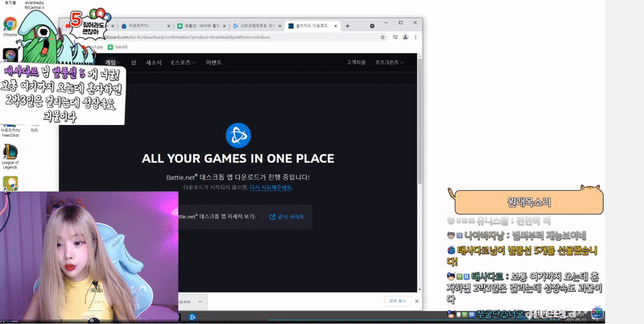This screenshot has width=644, height=324.
Task: Open 고객지원 support link
Action: (356, 63)
